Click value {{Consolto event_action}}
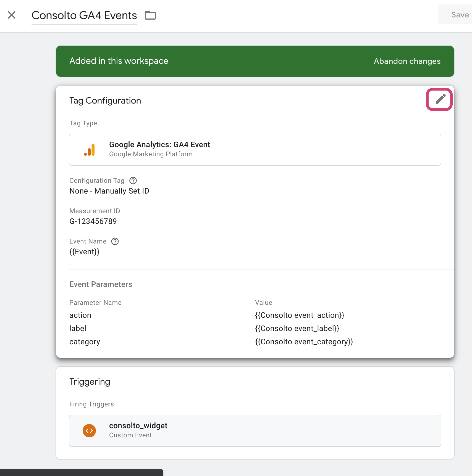This screenshot has height=476, width=472. point(300,315)
